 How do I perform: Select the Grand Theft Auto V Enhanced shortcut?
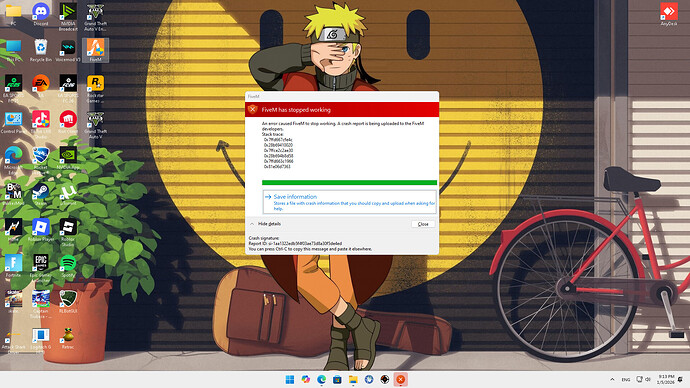(x=95, y=16)
